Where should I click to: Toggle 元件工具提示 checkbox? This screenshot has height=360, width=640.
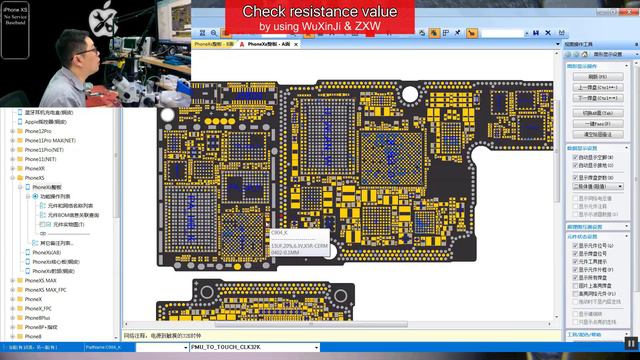576,262
